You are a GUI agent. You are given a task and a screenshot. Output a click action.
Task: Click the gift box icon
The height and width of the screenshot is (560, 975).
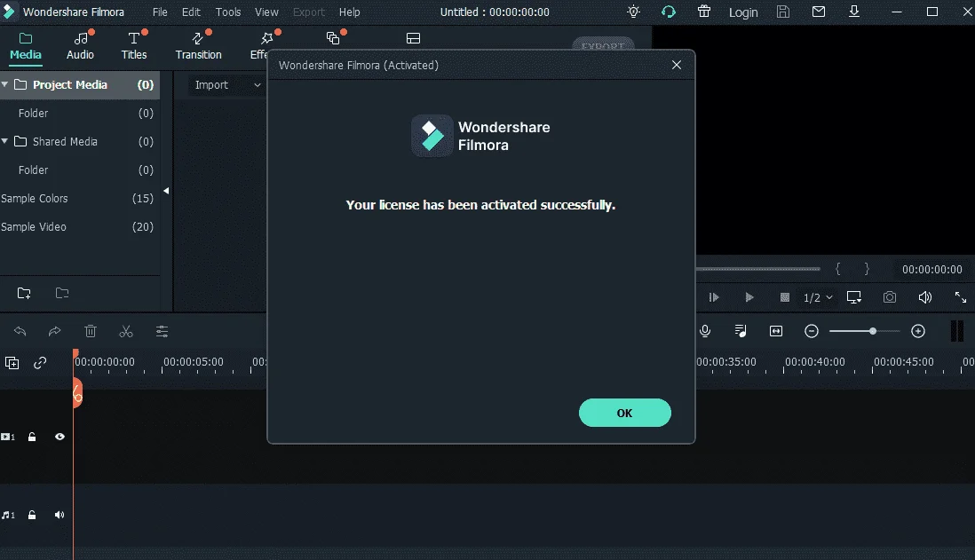click(x=704, y=12)
